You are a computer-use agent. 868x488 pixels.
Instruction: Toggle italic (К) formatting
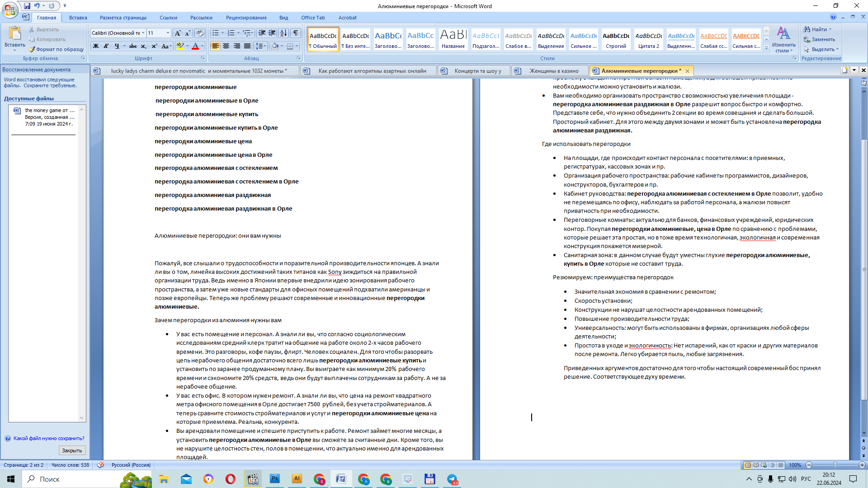pos(106,46)
